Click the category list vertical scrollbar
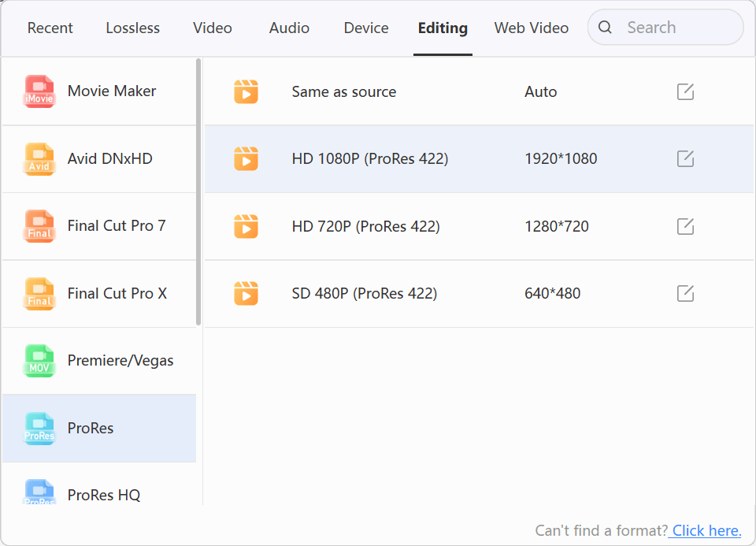 click(198, 192)
